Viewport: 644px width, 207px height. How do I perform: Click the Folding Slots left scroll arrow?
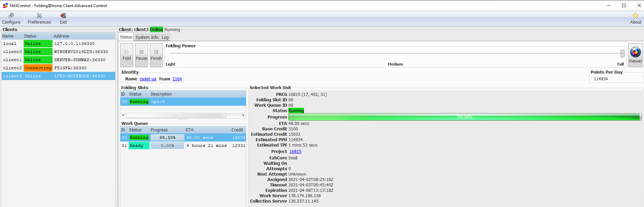(x=123, y=115)
